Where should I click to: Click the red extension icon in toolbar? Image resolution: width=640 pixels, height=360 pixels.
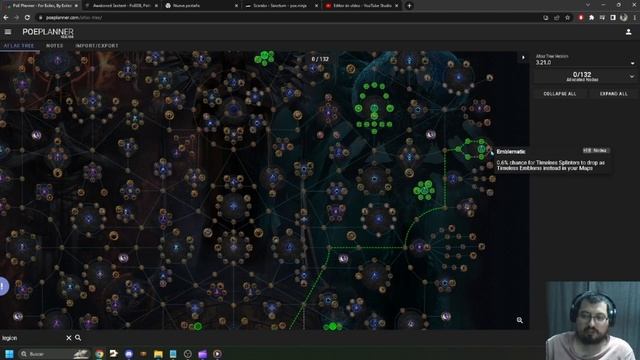pyautogui.click(x=581, y=18)
